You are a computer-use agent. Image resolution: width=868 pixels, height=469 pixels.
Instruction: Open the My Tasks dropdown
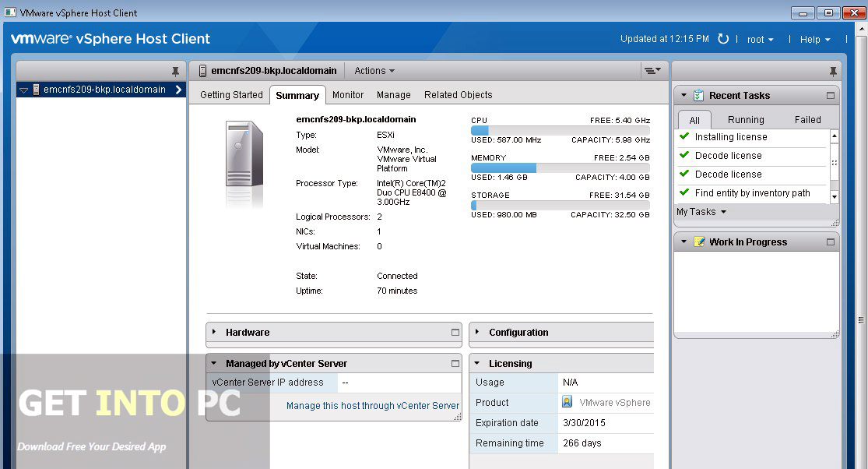701,212
